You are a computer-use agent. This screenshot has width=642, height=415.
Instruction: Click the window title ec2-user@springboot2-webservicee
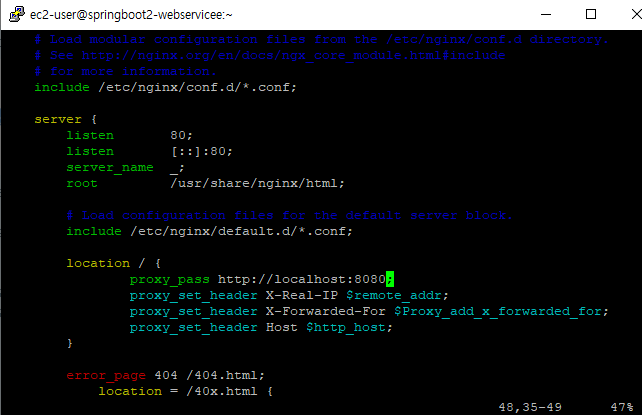[131, 15]
